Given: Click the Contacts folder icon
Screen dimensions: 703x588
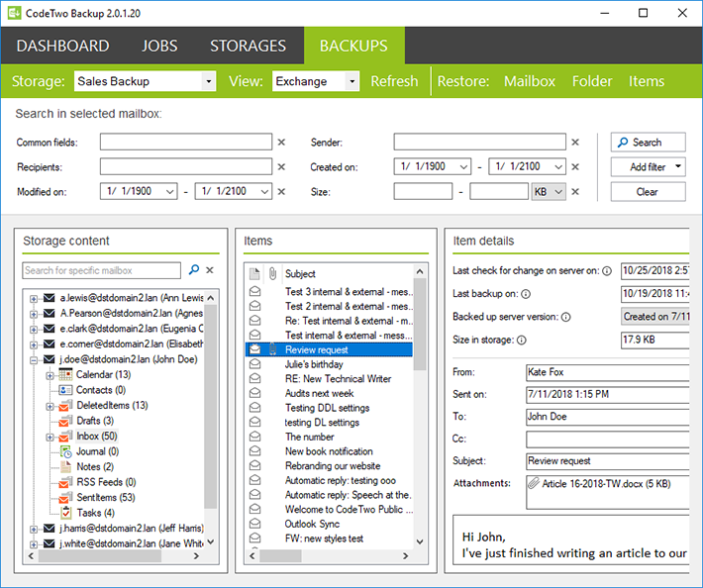Looking at the screenshot, I should 65,390.
